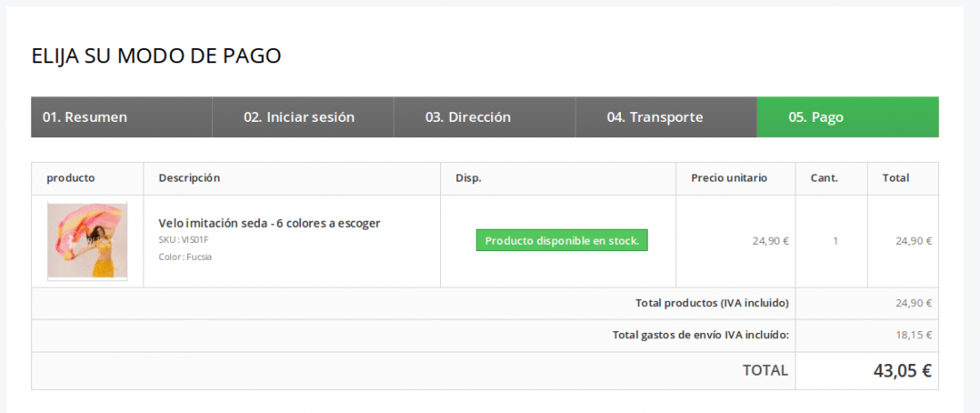The width and height of the screenshot is (980, 413).
Task: Click the 43,05 € grand total amount
Action: click(x=902, y=370)
